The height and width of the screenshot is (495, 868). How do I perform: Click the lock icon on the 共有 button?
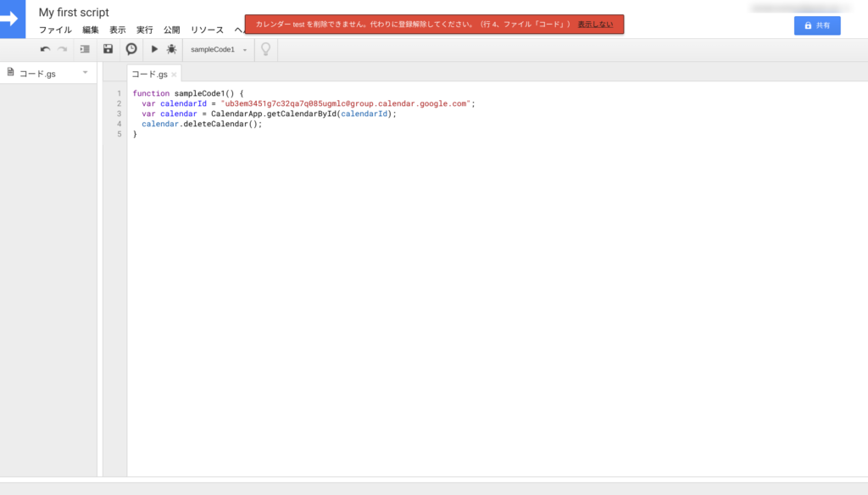pyautogui.click(x=806, y=25)
